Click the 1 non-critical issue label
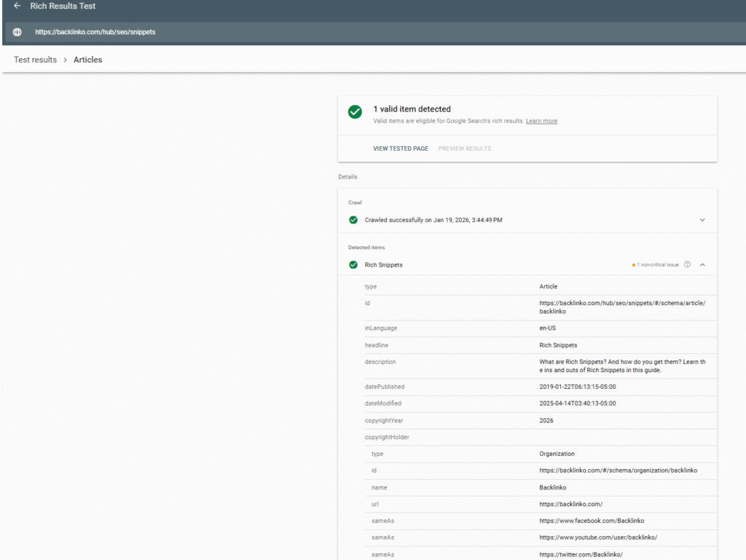Screen dimensions: 746x560 658,265
